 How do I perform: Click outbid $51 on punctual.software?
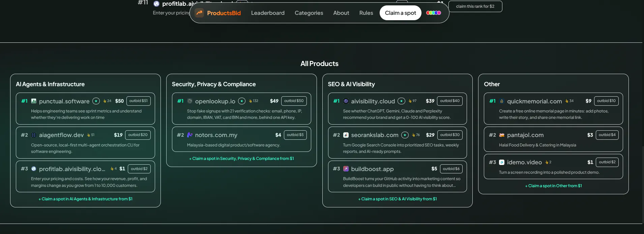coord(139,101)
